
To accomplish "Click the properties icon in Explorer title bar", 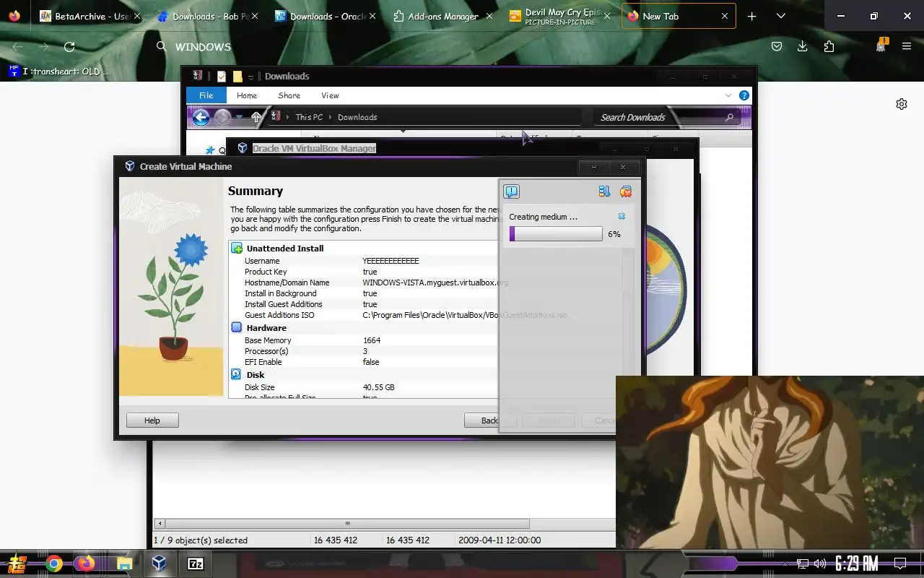I will [222, 76].
